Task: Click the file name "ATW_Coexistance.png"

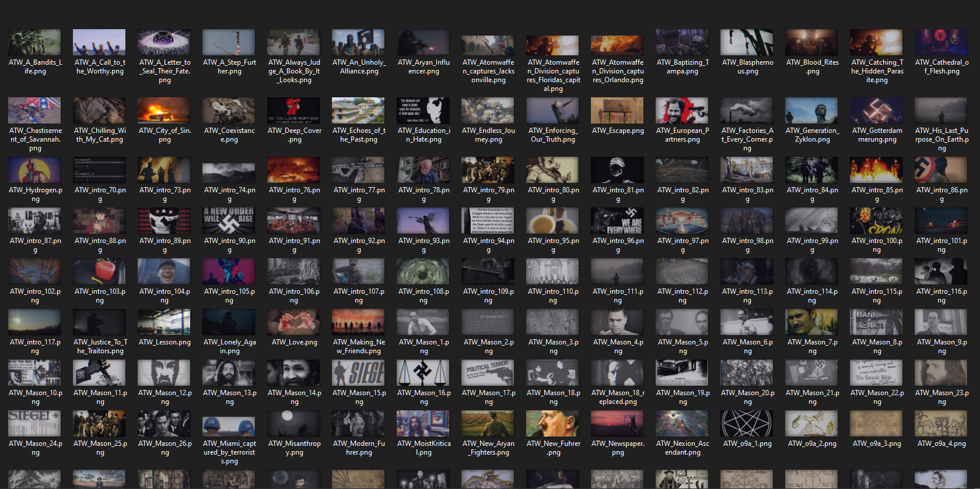Action: pos(229,135)
